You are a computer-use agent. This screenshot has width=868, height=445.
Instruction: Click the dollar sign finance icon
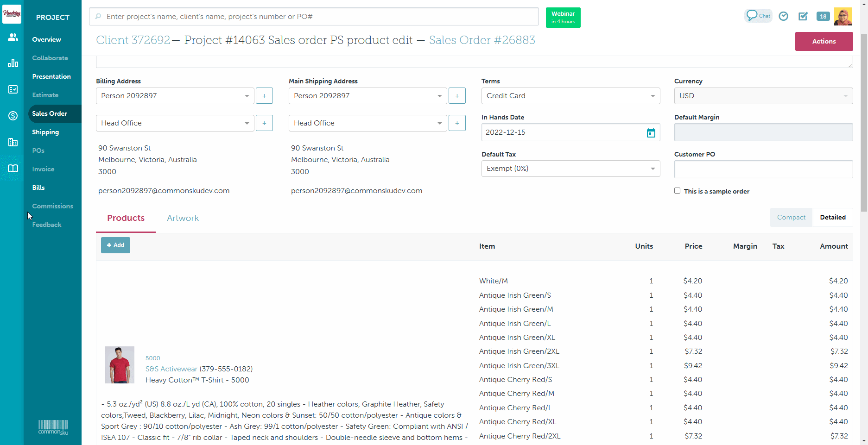tap(13, 116)
